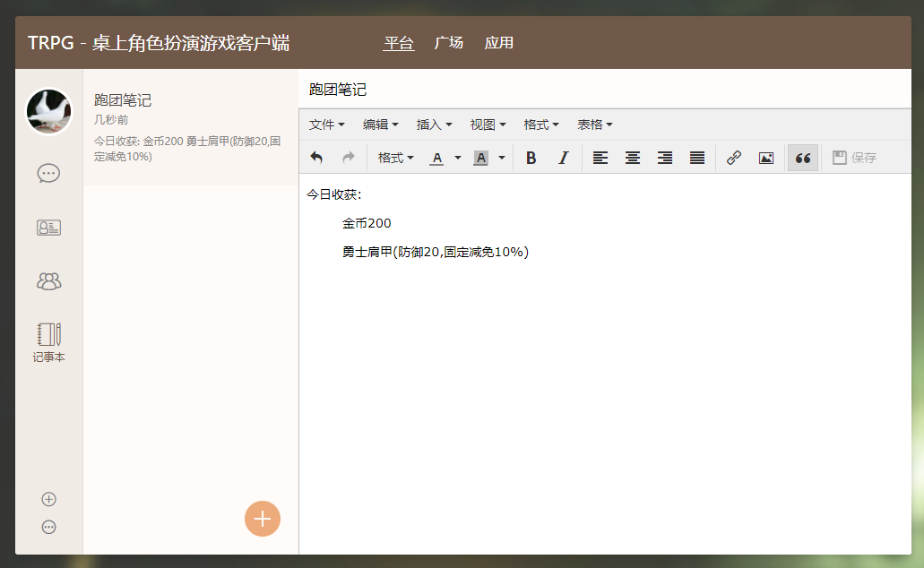The width and height of the screenshot is (924, 568).
Task: Toggle italic formatting
Action: pyautogui.click(x=564, y=158)
